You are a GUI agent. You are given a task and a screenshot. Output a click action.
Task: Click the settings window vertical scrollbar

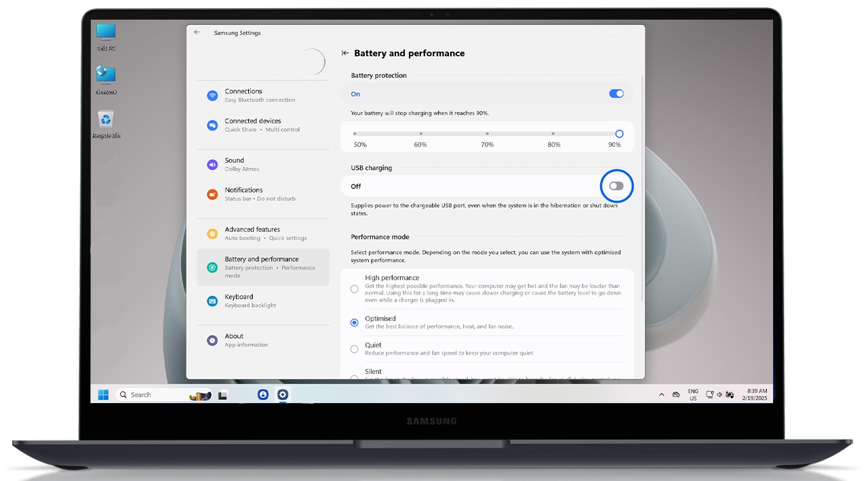pyautogui.click(x=642, y=190)
